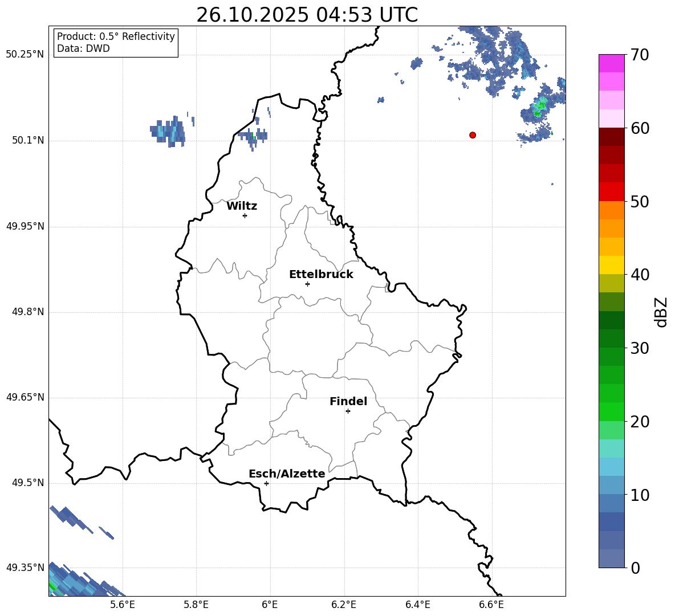Click the Wiltz station cross marker
The image size is (675, 616).
(x=245, y=215)
